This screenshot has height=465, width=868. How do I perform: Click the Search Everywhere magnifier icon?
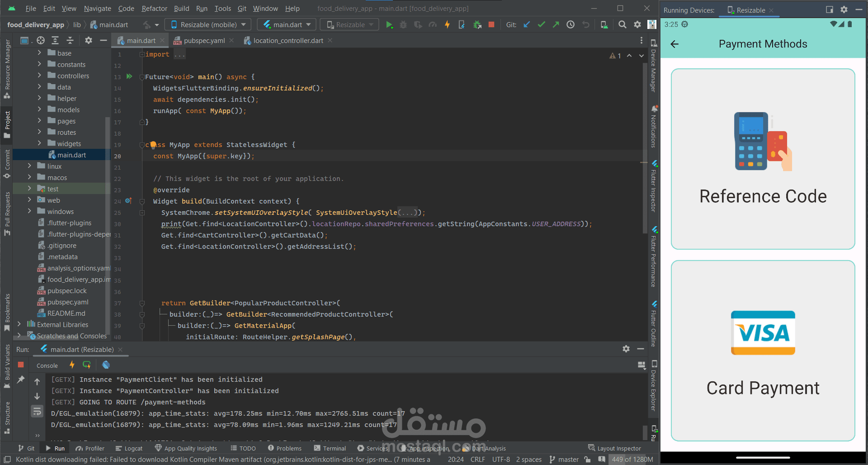click(x=623, y=25)
